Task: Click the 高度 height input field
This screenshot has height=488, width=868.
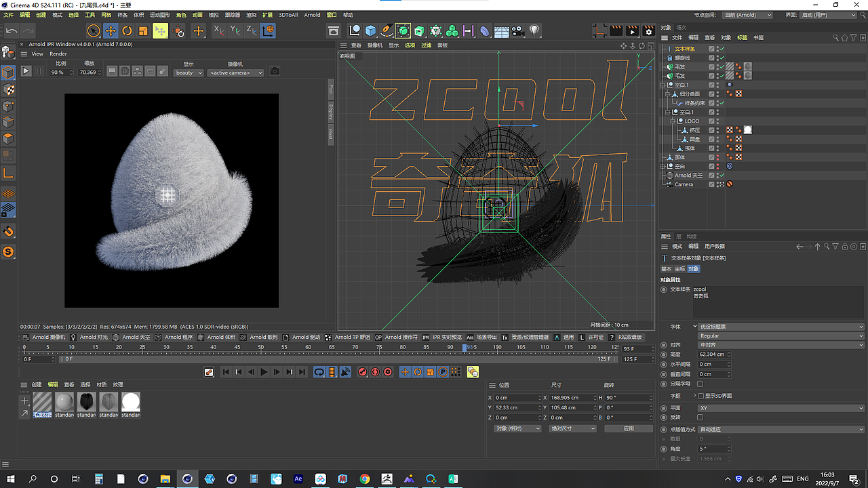Action: (715, 354)
